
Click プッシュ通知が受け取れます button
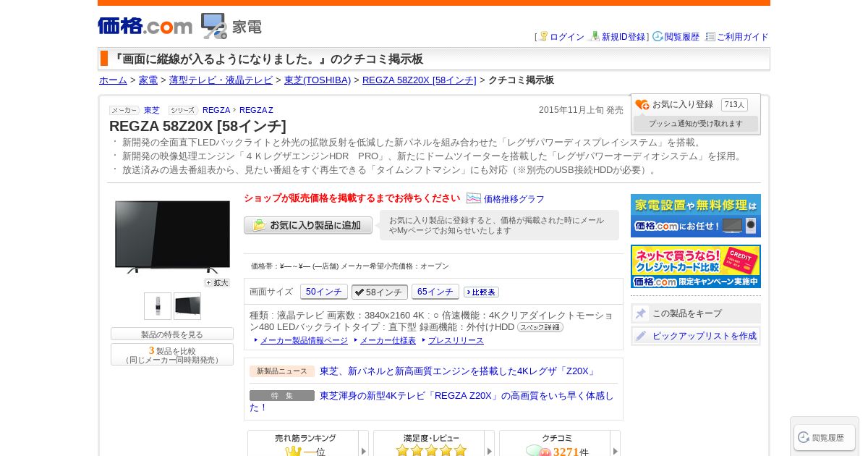point(696,124)
